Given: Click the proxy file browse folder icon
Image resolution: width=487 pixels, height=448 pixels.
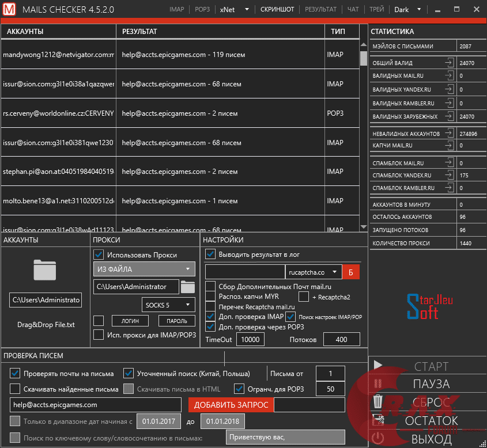Looking at the screenshot, I should (x=188, y=286).
